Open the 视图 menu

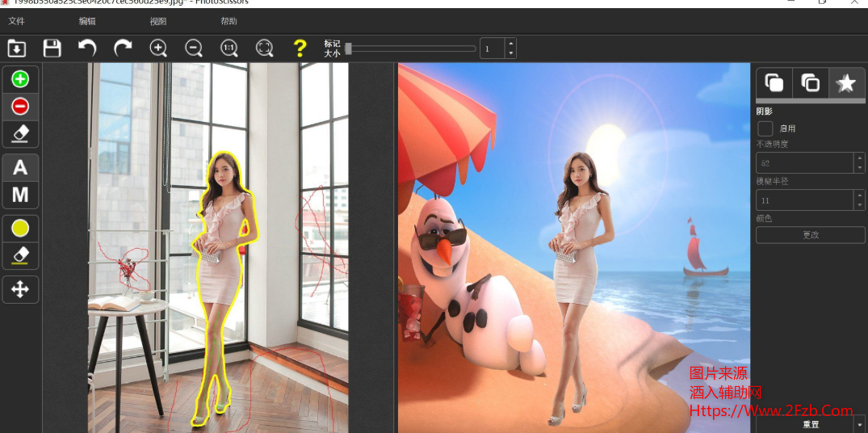(x=158, y=22)
